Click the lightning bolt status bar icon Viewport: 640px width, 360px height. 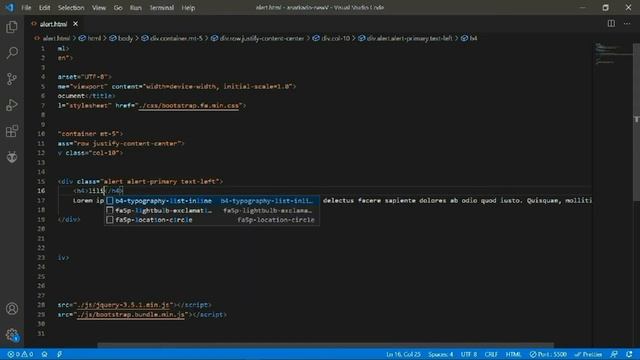[x=60, y=354]
